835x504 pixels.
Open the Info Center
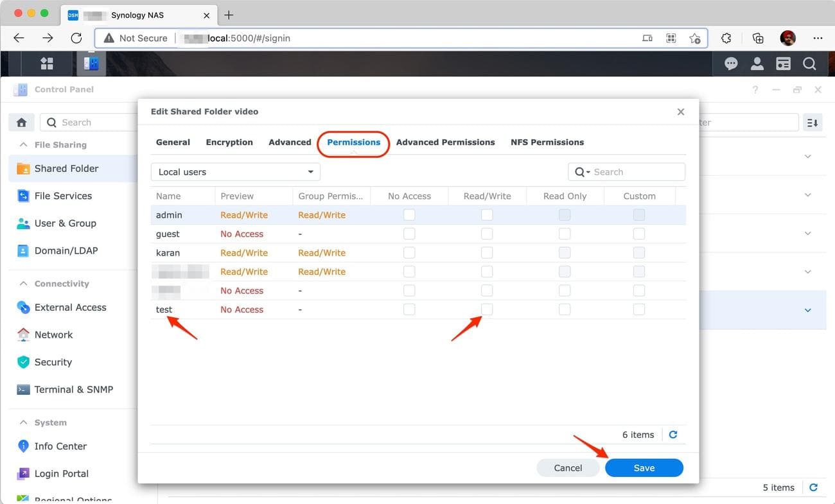(x=23, y=446)
